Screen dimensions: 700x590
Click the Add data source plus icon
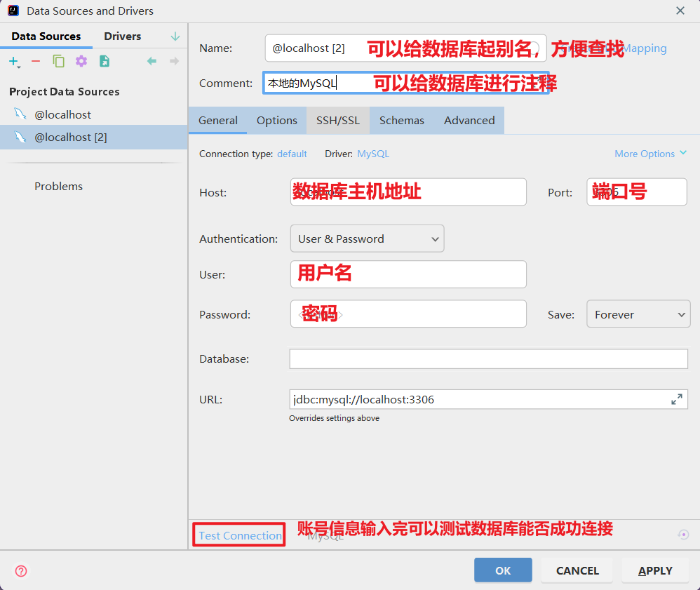click(x=14, y=61)
